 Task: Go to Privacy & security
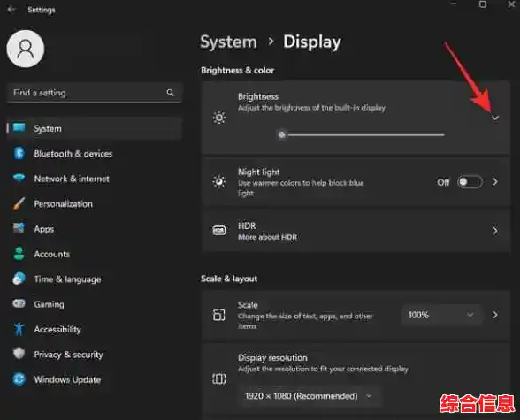pyautogui.click(x=95, y=355)
